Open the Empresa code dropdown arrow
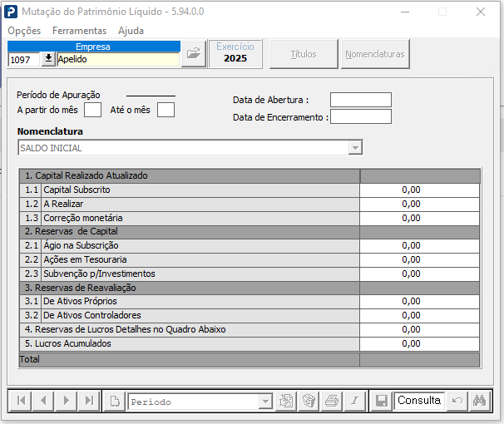This screenshot has width=504, height=424. coord(47,59)
